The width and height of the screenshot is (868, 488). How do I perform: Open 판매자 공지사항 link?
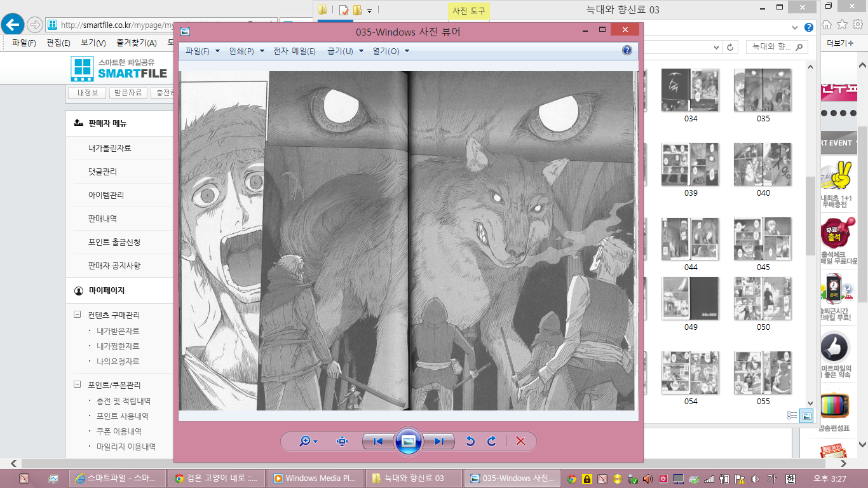coord(114,266)
